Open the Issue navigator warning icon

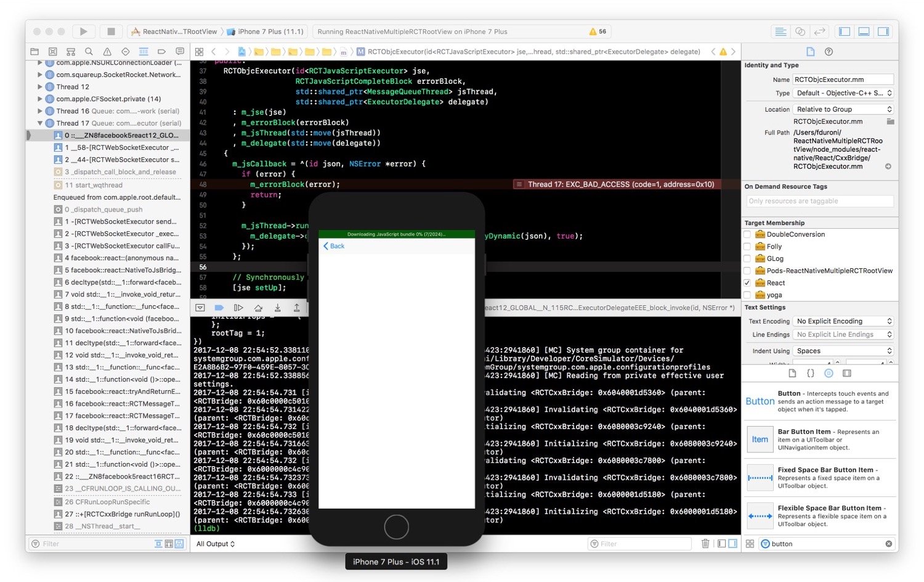coord(107,52)
